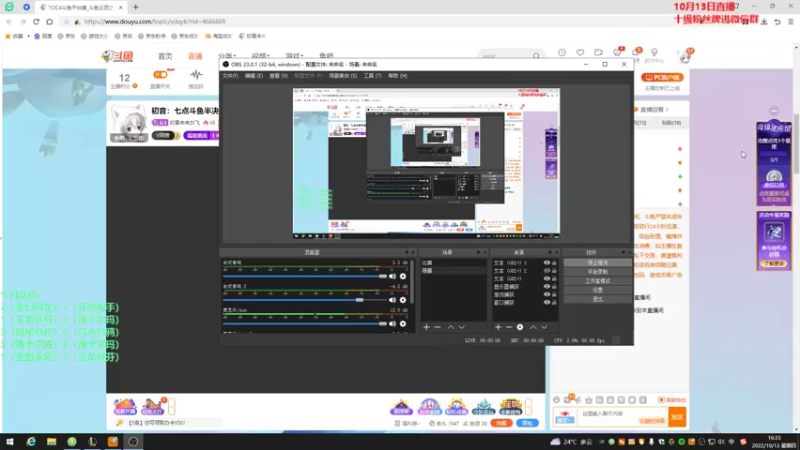Open Douyu follow heart icon
The width and height of the screenshot is (800, 450).
click(580, 53)
